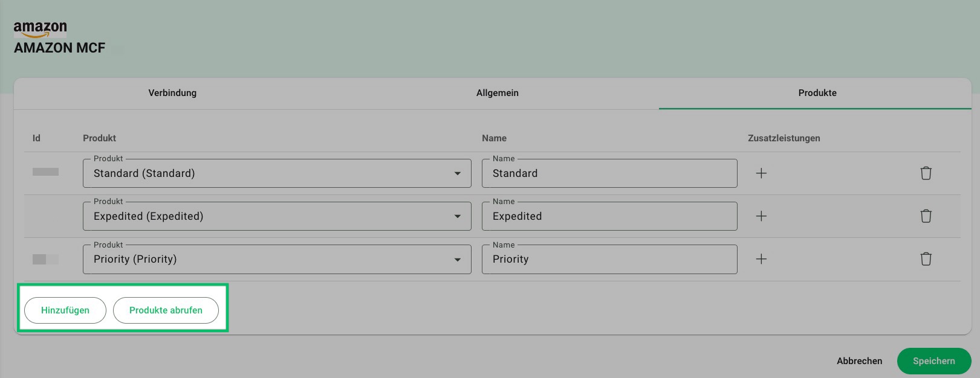Delete the Standard product row
980x378 pixels.
click(x=926, y=173)
